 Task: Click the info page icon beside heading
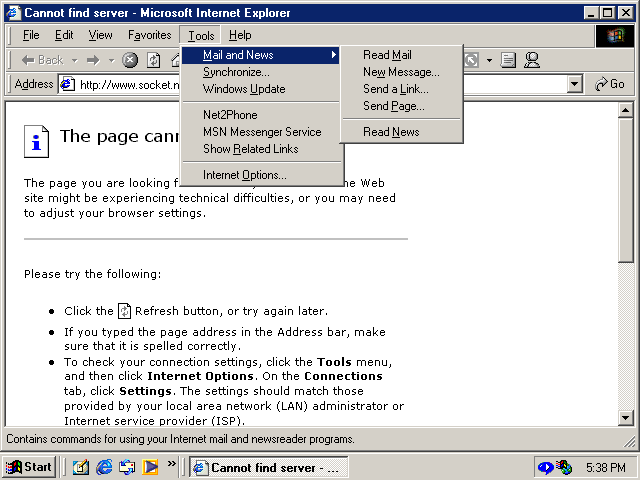tap(36, 141)
